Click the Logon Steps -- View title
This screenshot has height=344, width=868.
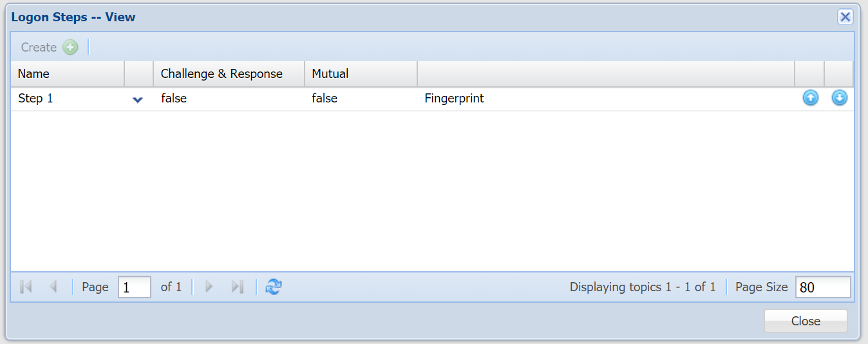[73, 17]
